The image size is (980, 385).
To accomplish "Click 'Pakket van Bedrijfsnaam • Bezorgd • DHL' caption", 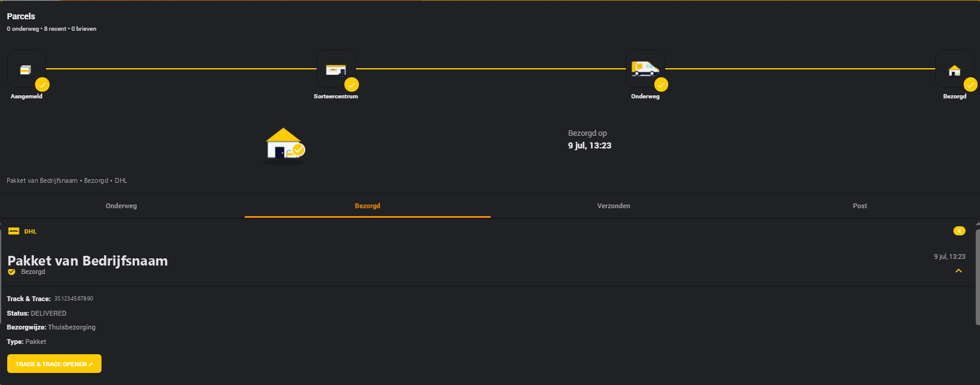I will click(x=67, y=180).
